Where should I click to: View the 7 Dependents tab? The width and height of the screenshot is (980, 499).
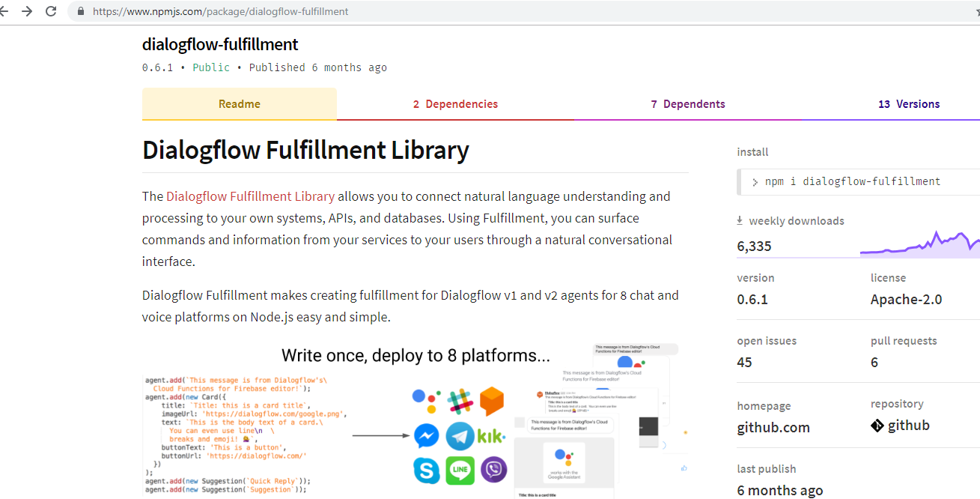pos(688,104)
